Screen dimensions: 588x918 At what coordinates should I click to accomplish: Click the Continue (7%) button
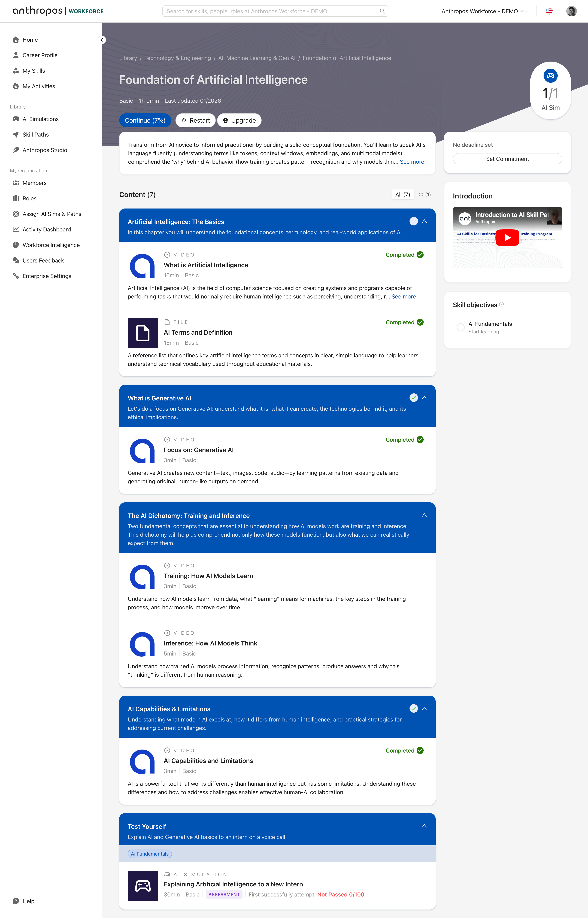145,121
